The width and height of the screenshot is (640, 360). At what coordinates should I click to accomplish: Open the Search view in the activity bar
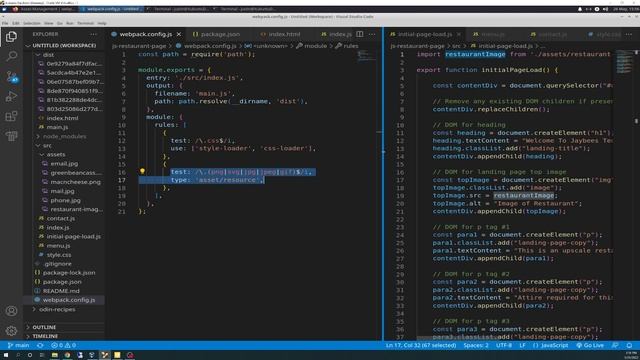11,56
